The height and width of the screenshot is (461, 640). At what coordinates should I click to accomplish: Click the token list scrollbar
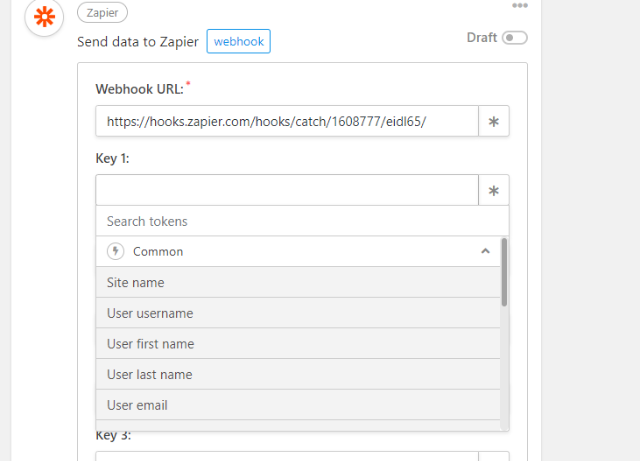[x=504, y=272]
